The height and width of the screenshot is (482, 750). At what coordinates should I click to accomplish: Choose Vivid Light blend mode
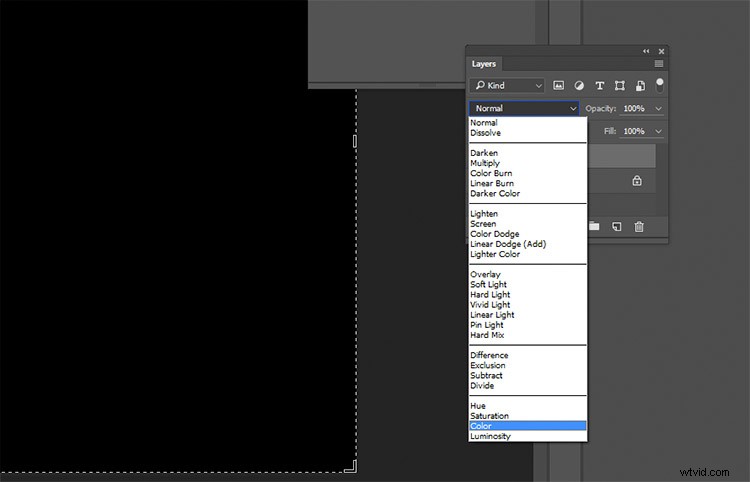(528, 305)
